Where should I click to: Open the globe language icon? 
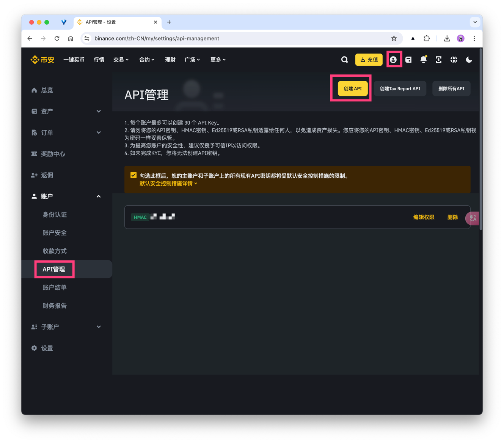click(454, 60)
